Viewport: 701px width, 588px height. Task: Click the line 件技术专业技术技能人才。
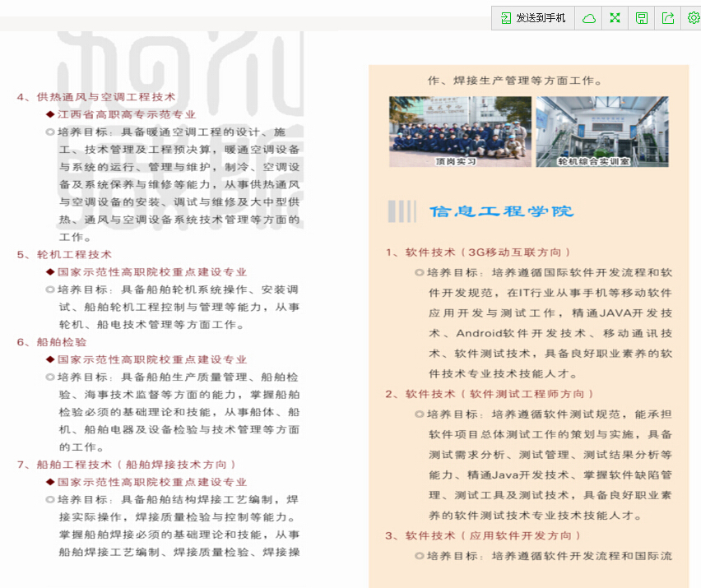[504, 373]
